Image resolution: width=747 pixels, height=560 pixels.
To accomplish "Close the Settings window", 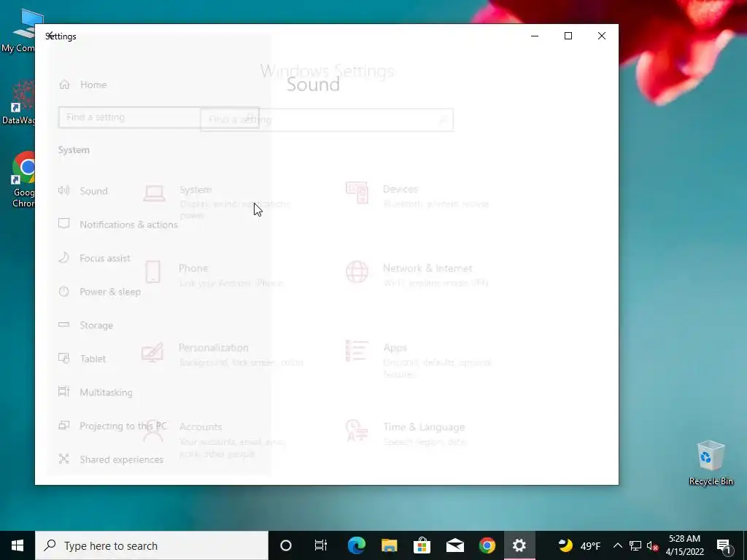I will (602, 36).
